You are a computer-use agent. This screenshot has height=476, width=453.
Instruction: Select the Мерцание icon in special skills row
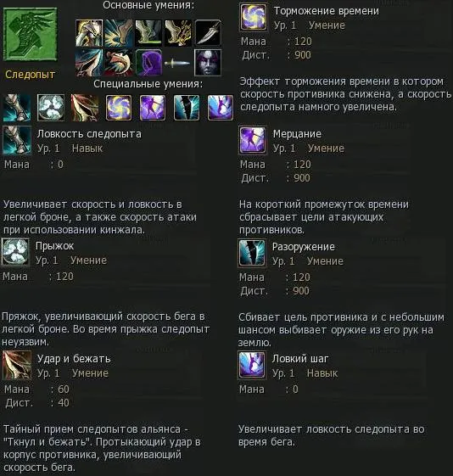click(153, 108)
